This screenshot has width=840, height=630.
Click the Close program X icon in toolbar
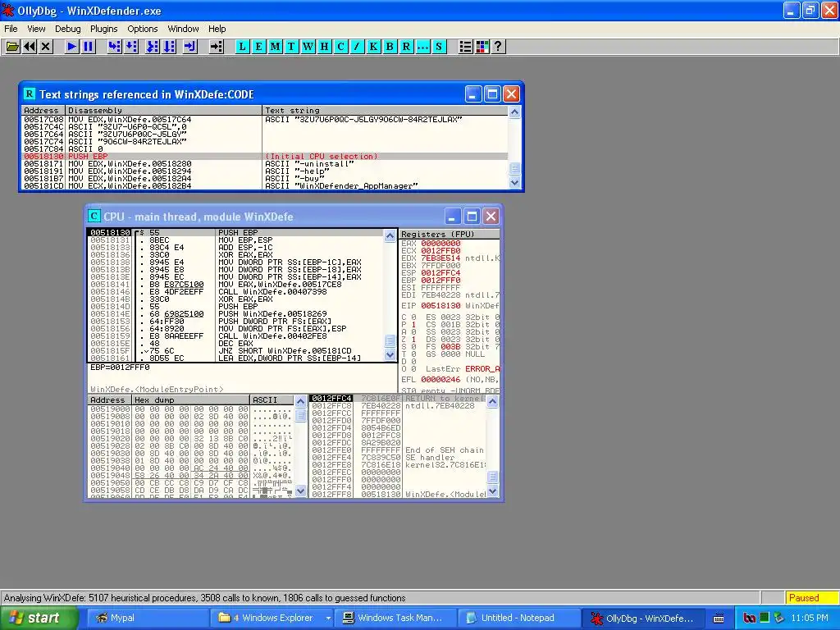tap(46, 47)
